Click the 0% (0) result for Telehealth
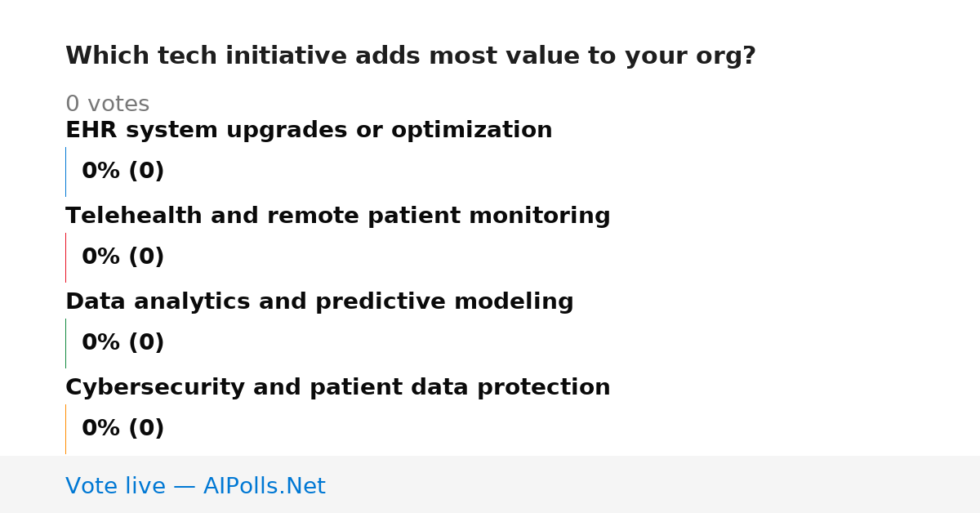980x513 pixels. click(x=123, y=257)
